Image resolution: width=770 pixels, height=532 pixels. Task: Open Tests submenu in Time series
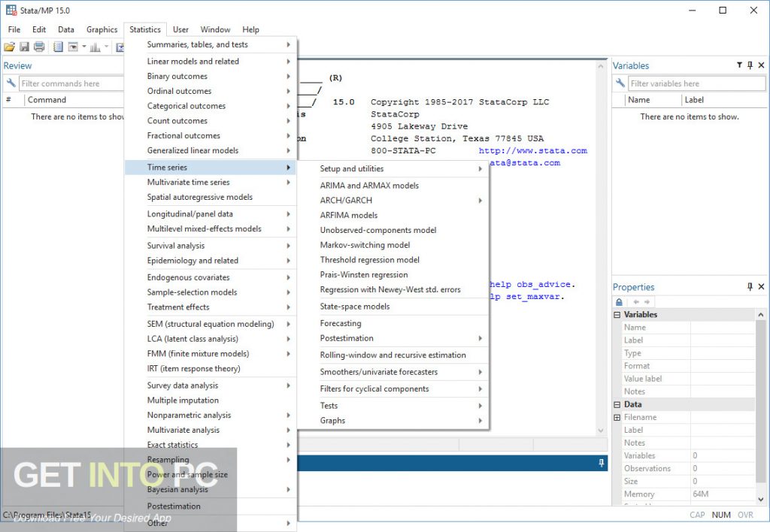[x=393, y=406]
